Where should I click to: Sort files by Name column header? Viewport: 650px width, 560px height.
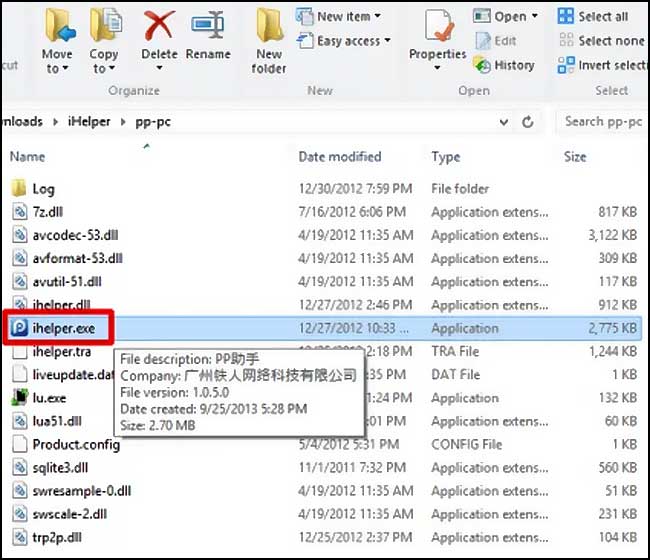27,157
